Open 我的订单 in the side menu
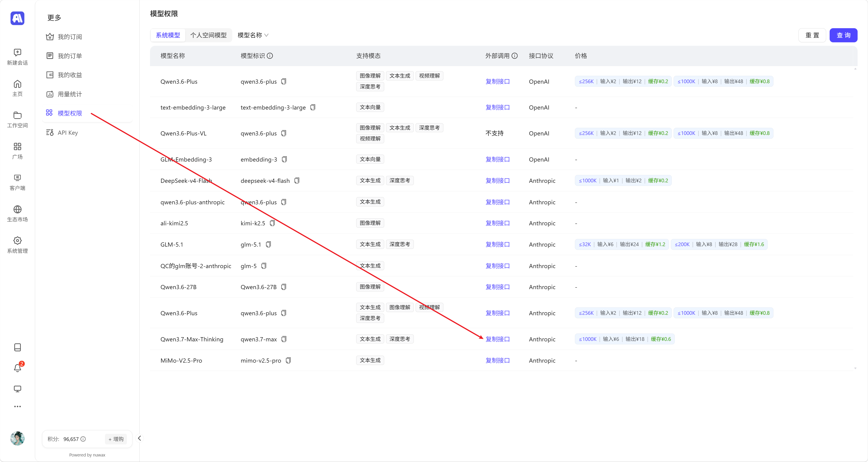Image resolution: width=868 pixels, height=462 pixels. tap(87, 56)
